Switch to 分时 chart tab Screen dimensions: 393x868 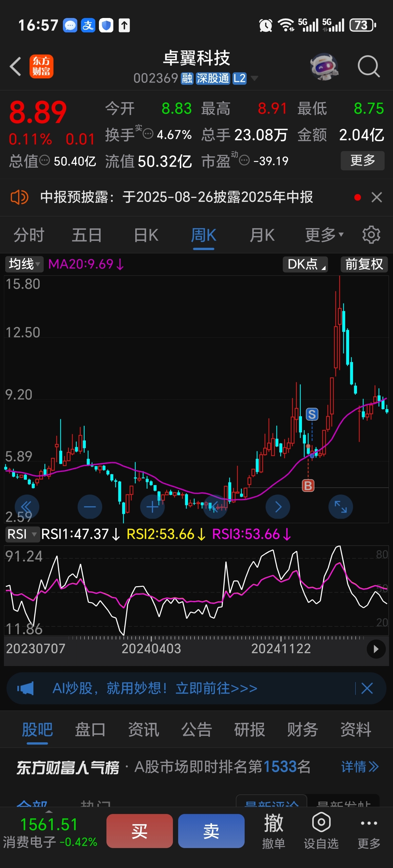29,235
